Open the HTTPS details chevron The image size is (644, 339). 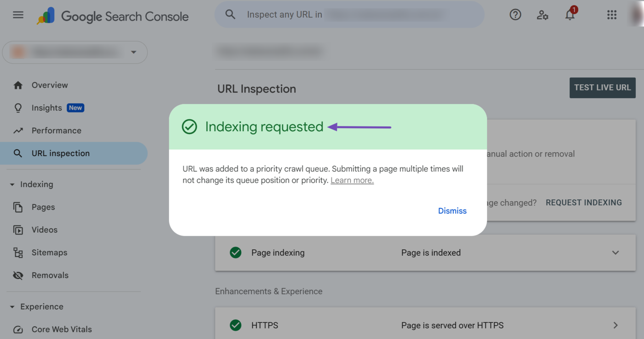point(615,325)
